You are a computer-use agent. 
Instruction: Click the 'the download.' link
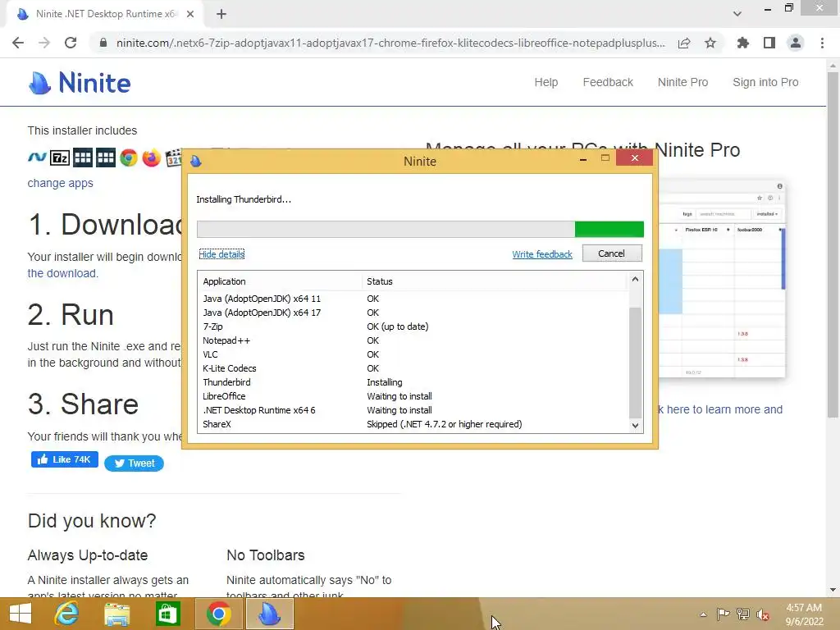(62, 273)
